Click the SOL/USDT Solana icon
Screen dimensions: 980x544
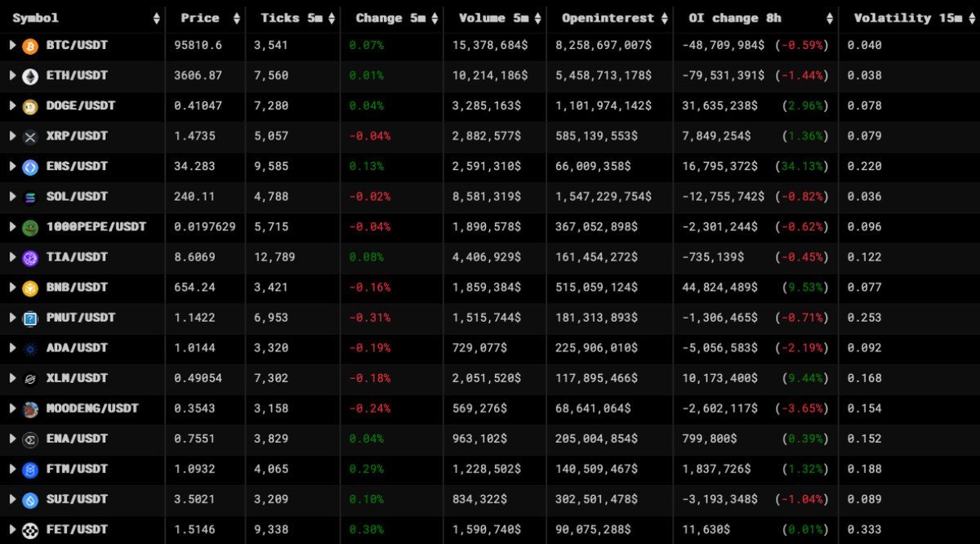pos(30,197)
